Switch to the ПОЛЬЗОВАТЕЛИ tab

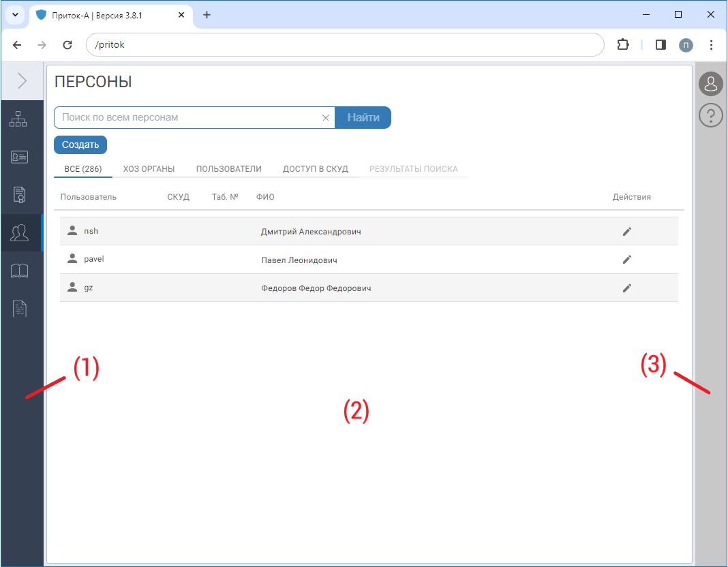(229, 169)
